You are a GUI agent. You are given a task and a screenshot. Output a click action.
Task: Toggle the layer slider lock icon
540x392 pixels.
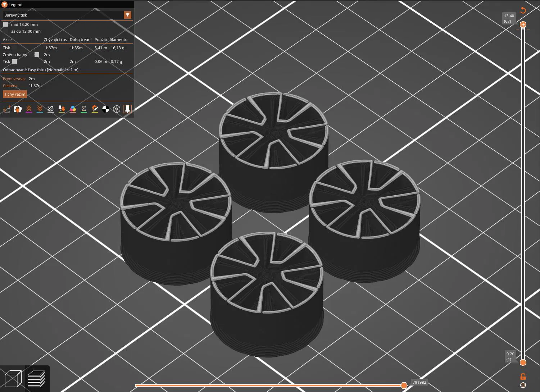[523, 377]
